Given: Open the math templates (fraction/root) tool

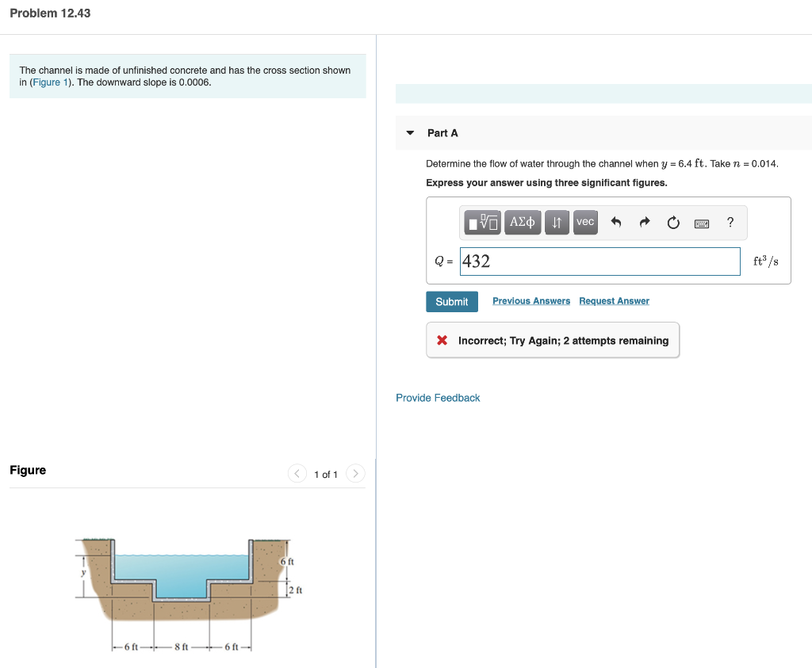Looking at the screenshot, I should coord(482,223).
